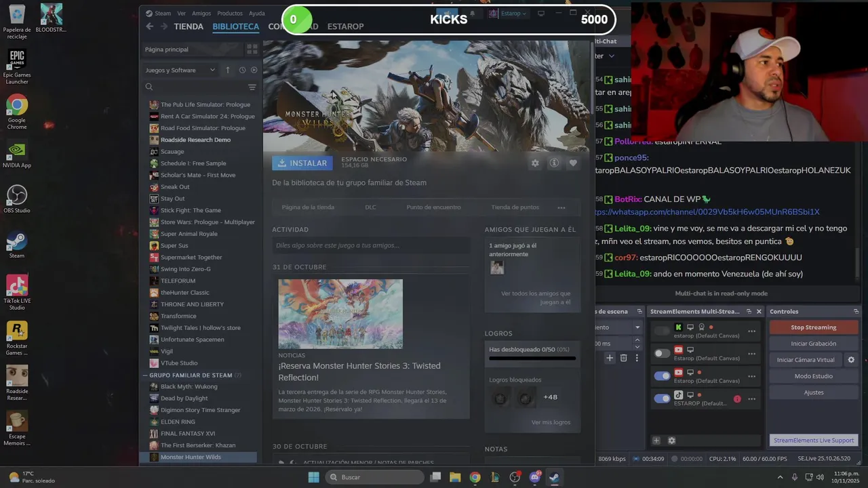Click achievements progress bar 0/50
This screenshot has height=488, width=868.
pos(532,358)
